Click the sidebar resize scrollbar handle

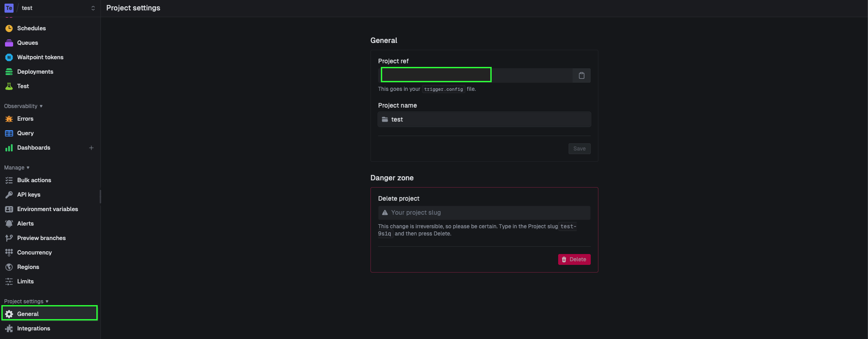click(100, 197)
